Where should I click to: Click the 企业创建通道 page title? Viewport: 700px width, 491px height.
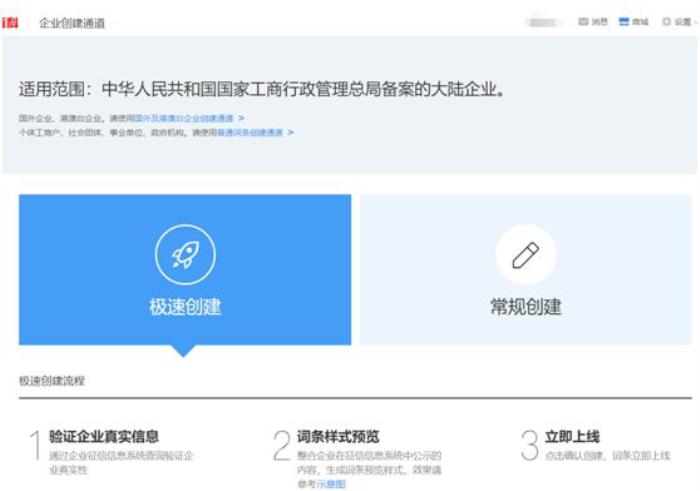pos(71,22)
